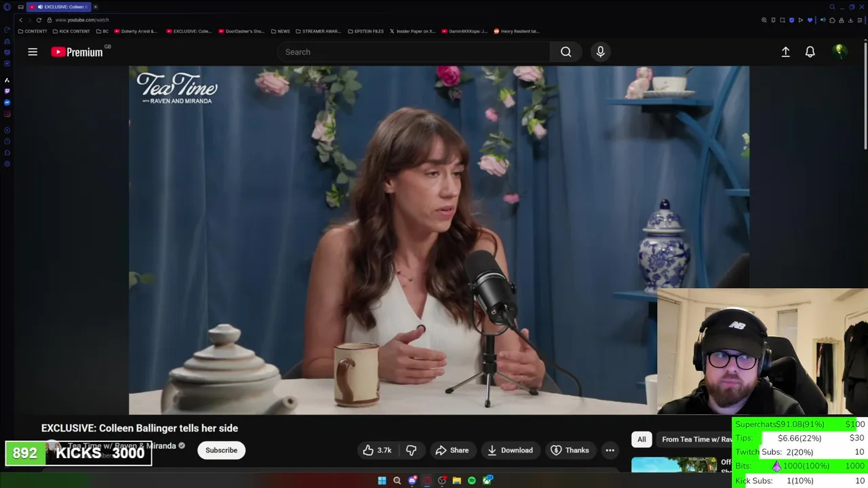Screen dimensions: 868x488
Task: Open the KICK CONTENT bookmarks folder
Action: [x=71, y=31]
